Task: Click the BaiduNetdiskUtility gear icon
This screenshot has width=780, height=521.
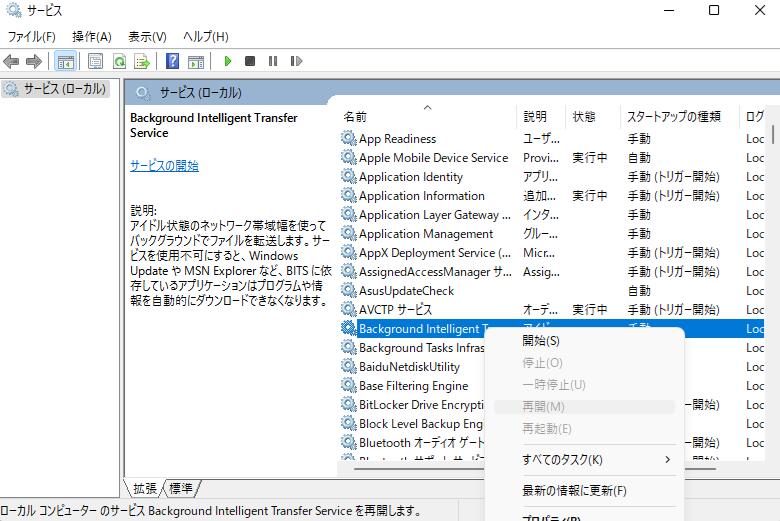Action: [x=349, y=367]
